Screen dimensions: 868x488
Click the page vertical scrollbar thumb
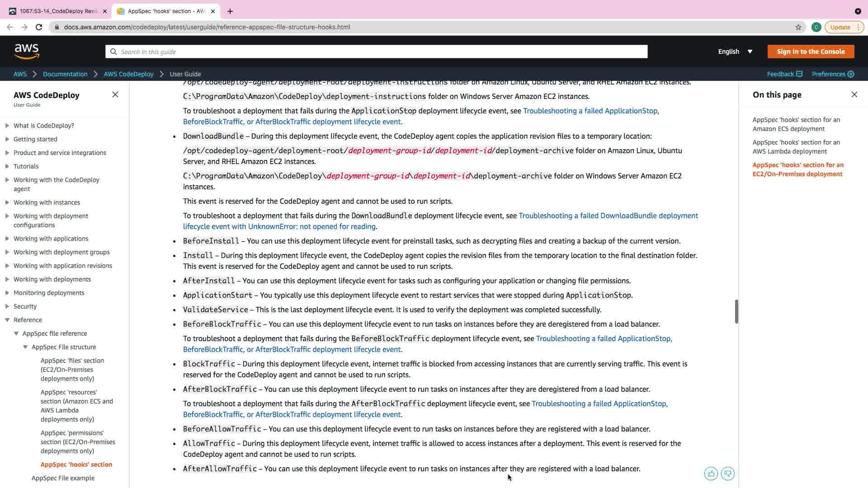[736, 311]
